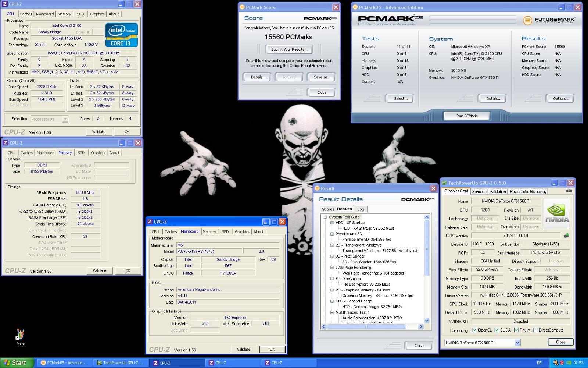Switch to the Scores tab in Result window
The image size is (588, 368).
pyautogui.click(x=328, y=209)
